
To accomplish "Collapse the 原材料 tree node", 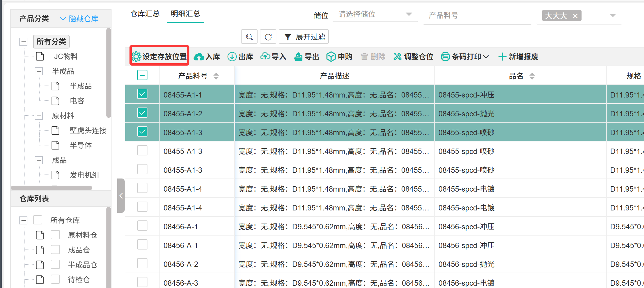I will point(39,116).
